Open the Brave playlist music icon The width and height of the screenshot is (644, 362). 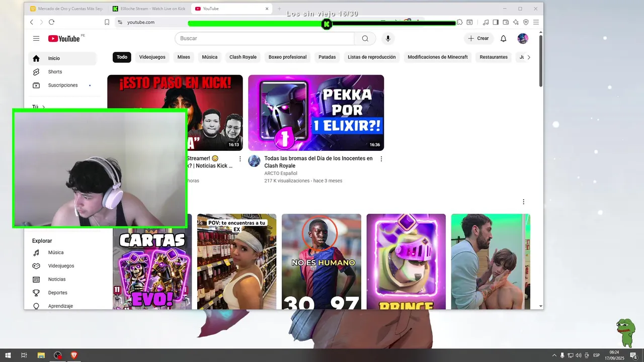(486, 22)
